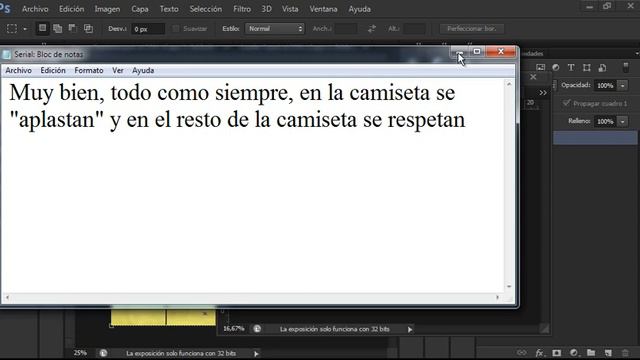640x360 pixels.
Task: Close the Serial Notepad window
Action: point(501,52)
